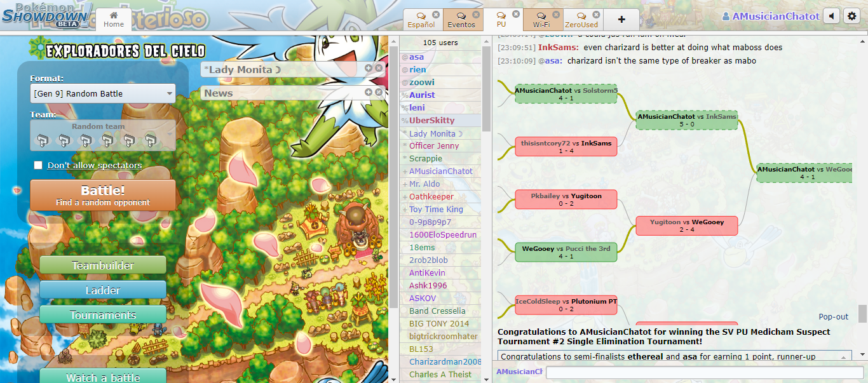
Task: Open the options gear menu
Action: pos(852,17)
